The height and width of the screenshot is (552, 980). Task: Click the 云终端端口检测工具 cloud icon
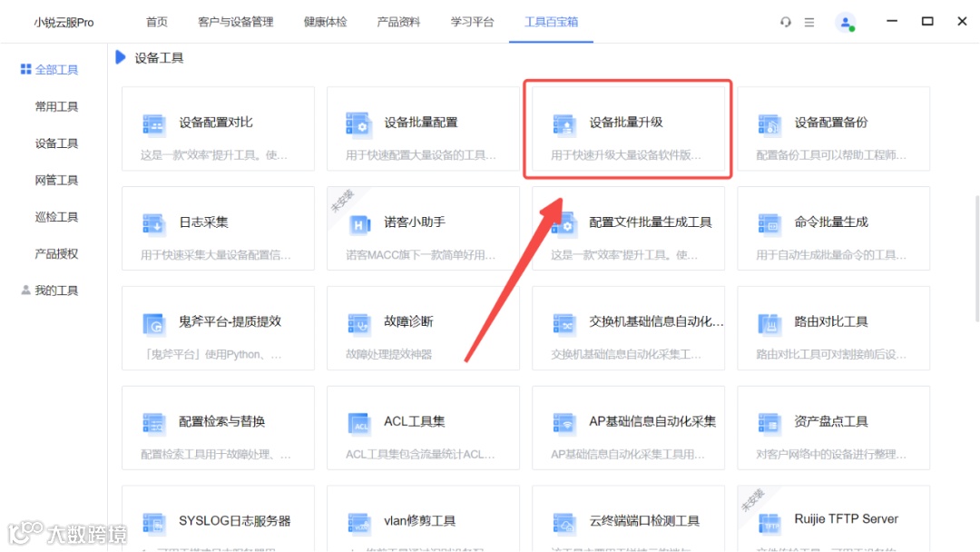(x=563, y=523)
